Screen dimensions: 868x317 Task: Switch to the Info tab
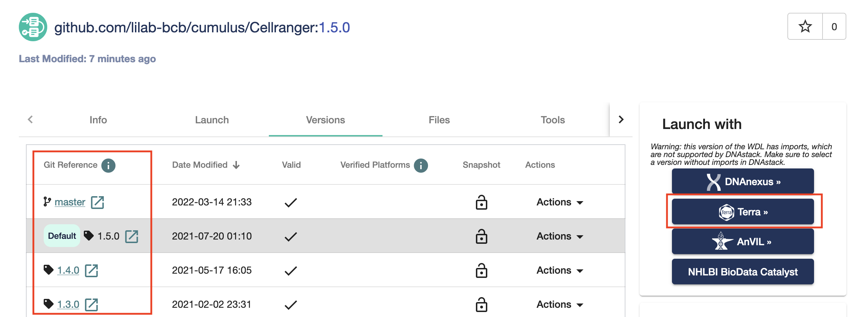click(x=98, y=120)
